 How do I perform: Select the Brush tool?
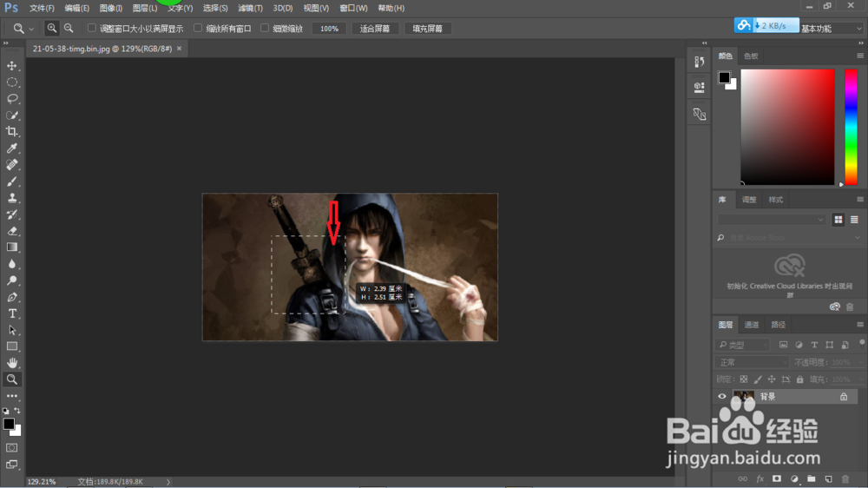click(x=11, y=181)
